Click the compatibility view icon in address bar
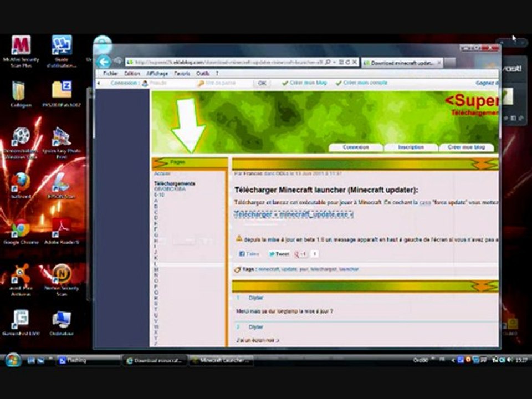The width and height of the screenshot is (532, 399). (341, 63)
